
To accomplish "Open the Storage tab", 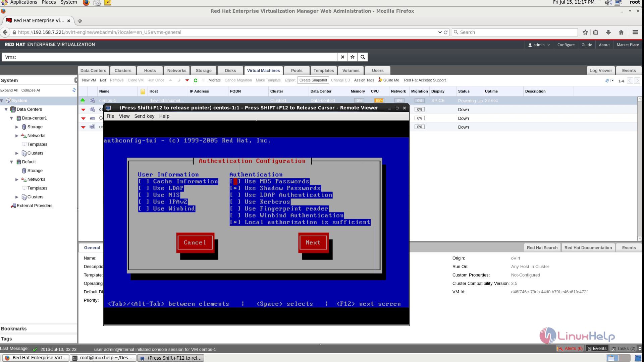I will click(204, 70).
